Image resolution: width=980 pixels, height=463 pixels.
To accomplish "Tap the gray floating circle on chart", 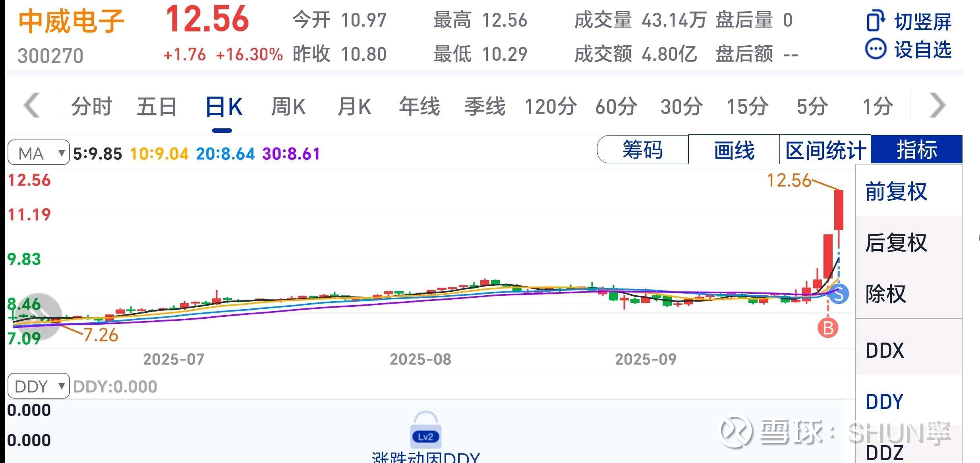I will click(39, 317).
